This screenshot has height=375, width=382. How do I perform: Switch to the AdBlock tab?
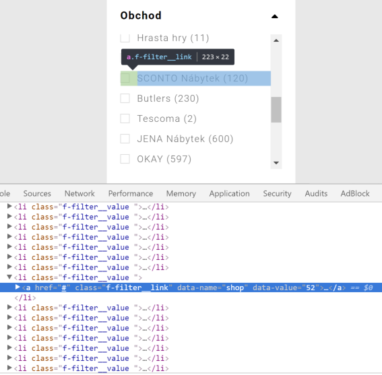355,194
